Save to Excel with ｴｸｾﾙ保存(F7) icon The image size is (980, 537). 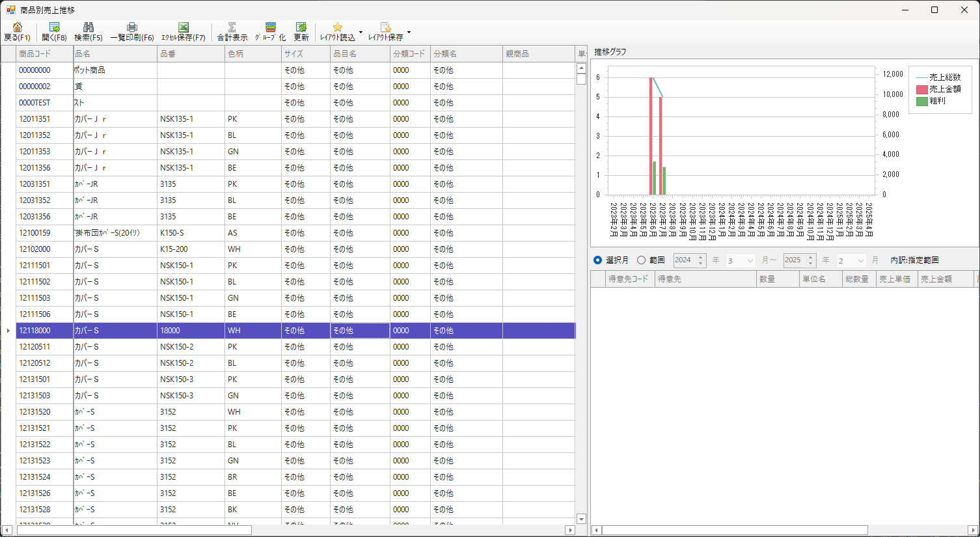point(183,27)
